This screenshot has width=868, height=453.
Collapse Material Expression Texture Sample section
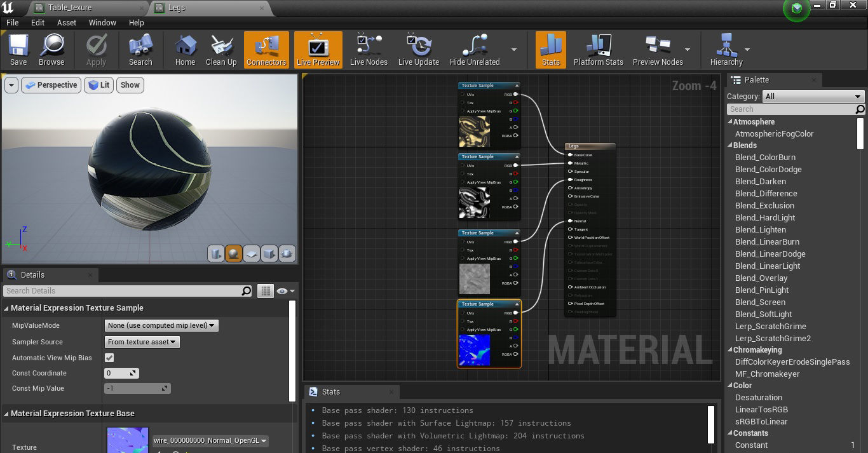pyautogui.click(x=6, y=308)
